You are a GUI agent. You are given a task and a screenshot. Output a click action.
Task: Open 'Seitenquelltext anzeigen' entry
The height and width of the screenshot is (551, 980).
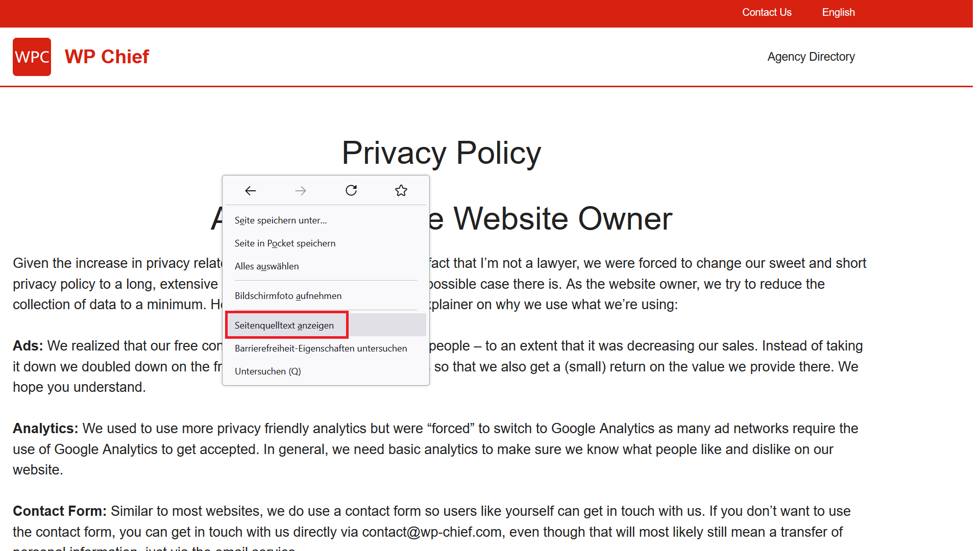(x=326, y=325)
